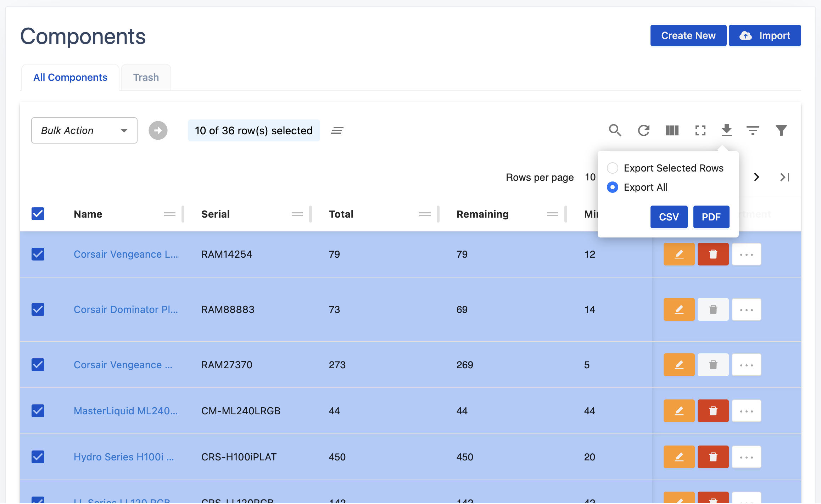Screen dimensions: 821x504
Task: Export as PDF
Action: 711,217
